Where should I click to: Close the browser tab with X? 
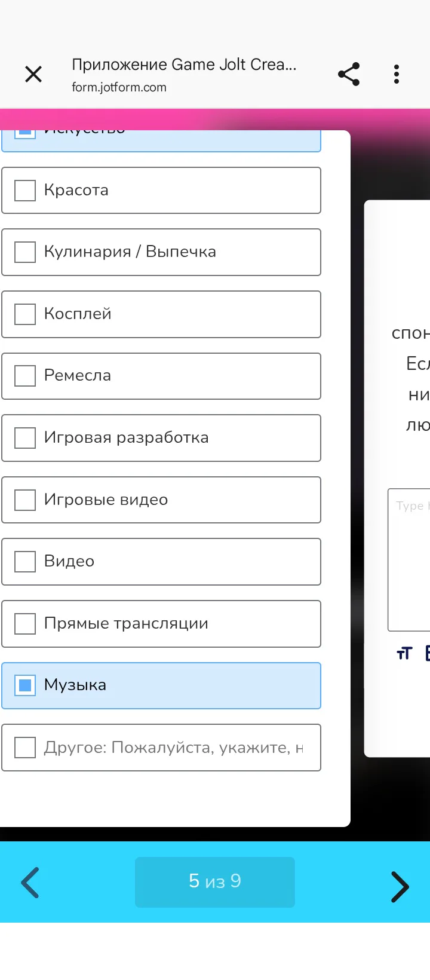33,74
